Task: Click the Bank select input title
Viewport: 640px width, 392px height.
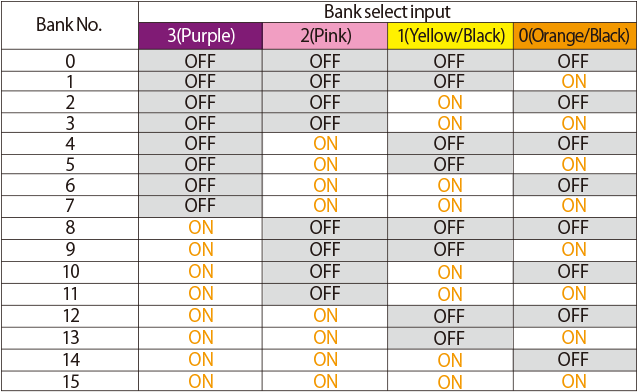Action: click(387, 12)
